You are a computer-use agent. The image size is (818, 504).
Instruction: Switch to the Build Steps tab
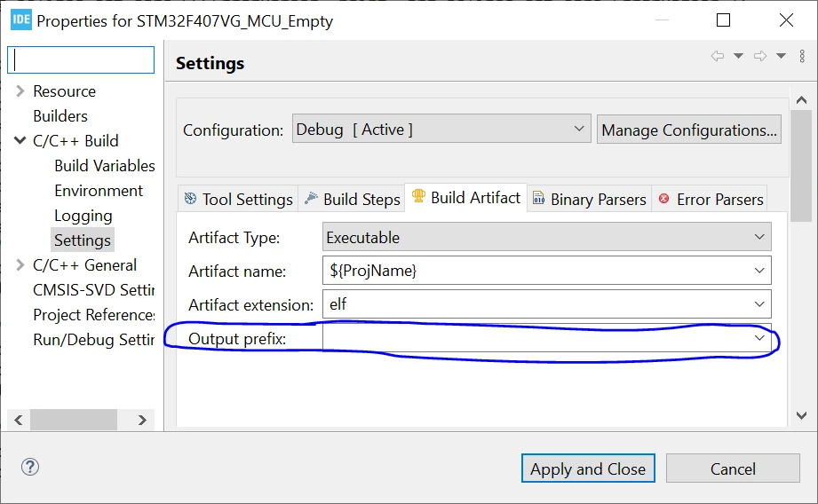[353, 199]
